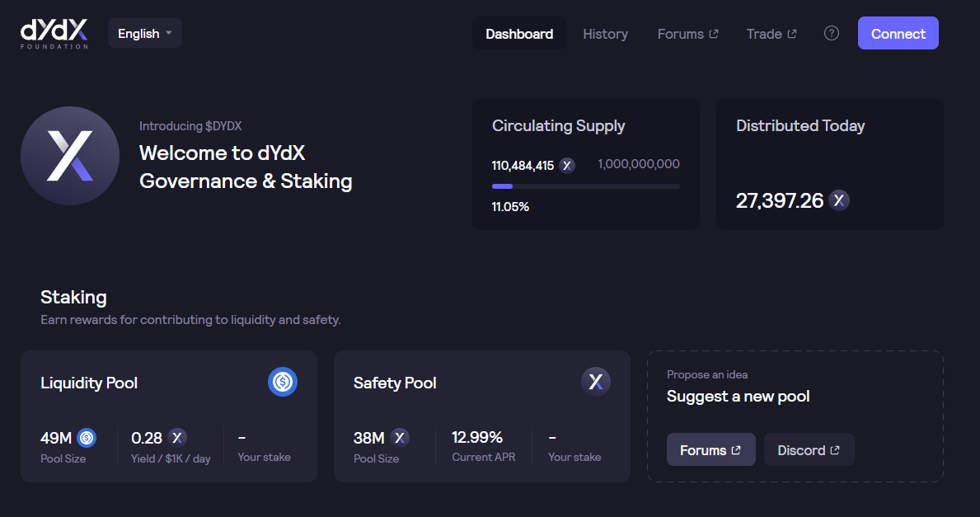980x517 pixels.
Task: Click the dYdX Foundation logo
Action: (54, 33)
